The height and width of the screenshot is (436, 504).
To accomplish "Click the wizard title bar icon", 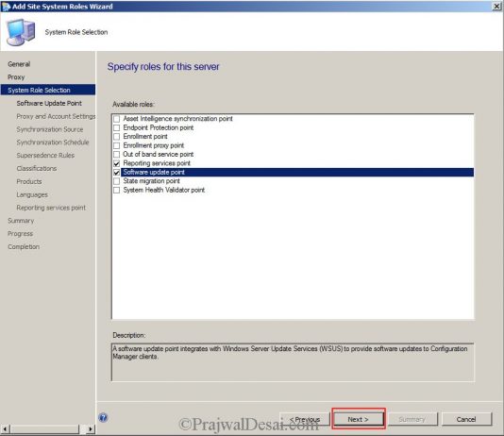I will 6,7.
